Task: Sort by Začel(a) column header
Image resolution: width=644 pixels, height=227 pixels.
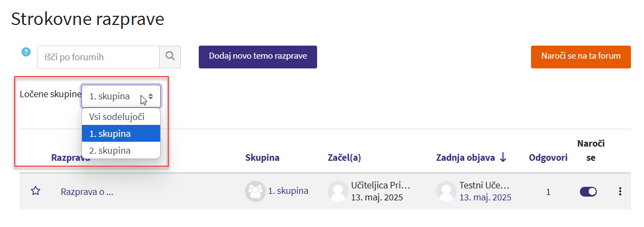Action: pos(344,158)
